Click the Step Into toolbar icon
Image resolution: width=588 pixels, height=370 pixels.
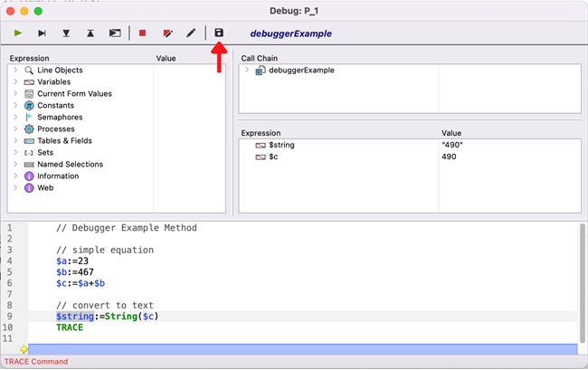[66, 33]
